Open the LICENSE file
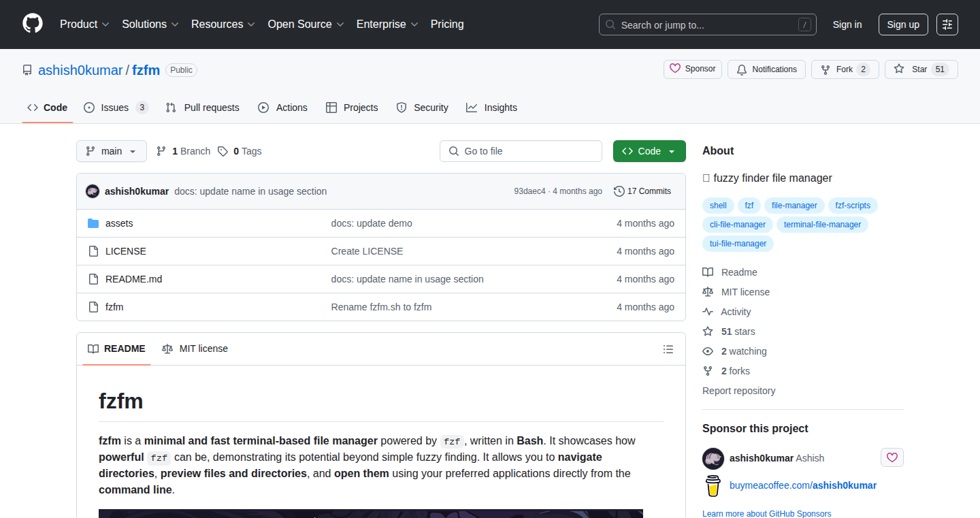980x518 pixels. (126, 251)
